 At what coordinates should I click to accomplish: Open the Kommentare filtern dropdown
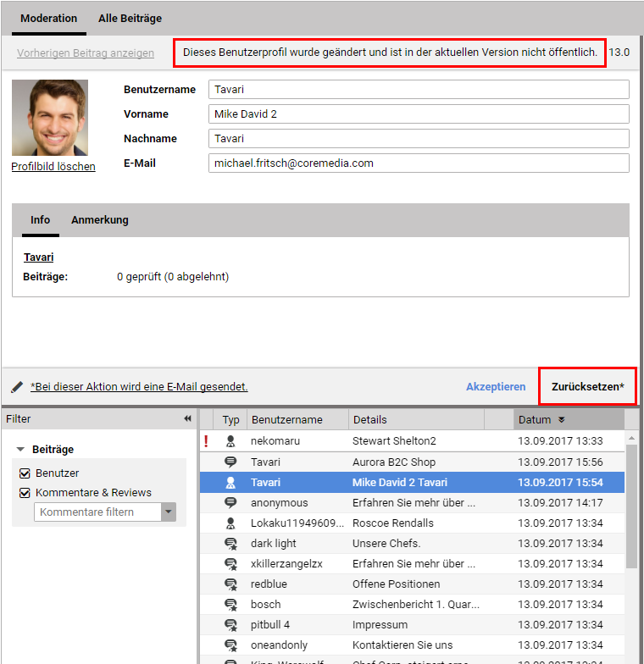point(169,512)
